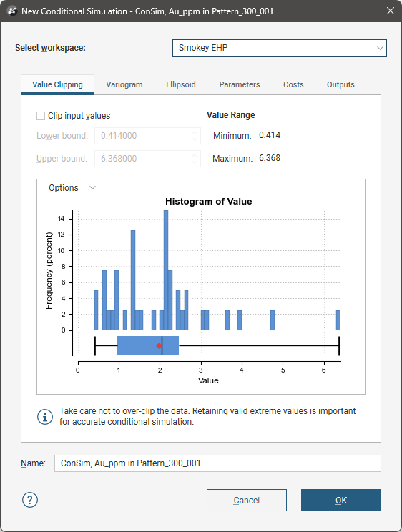Click the help question mark icon

tap(30, 500)
